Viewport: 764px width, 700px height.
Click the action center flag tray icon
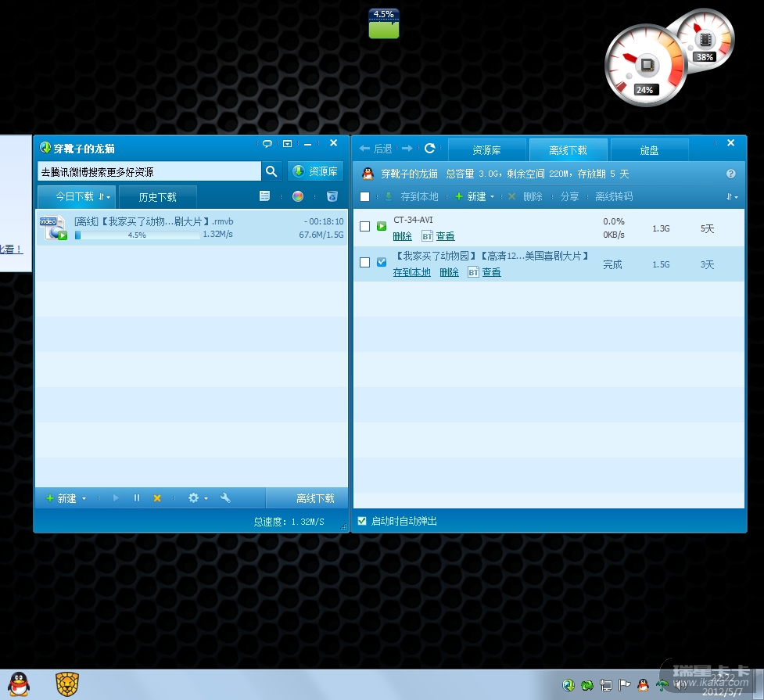(x=624, y=685)
